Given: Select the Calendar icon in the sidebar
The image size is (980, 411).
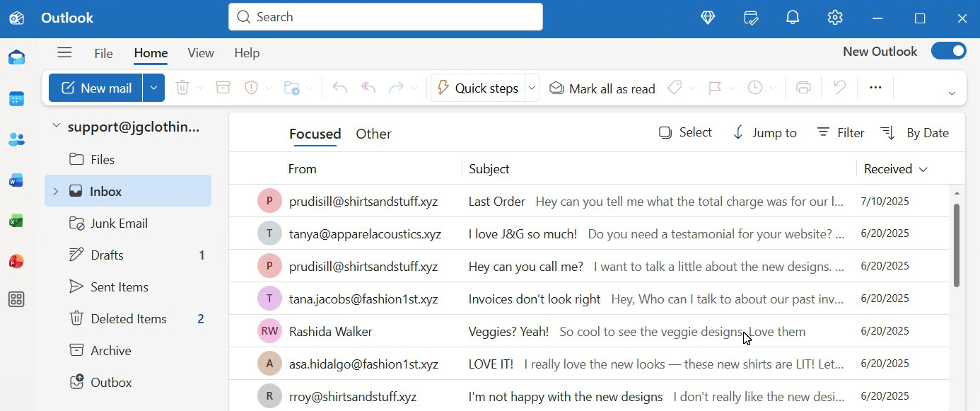Looking at the screenshot, I should (x=16, y=98).
